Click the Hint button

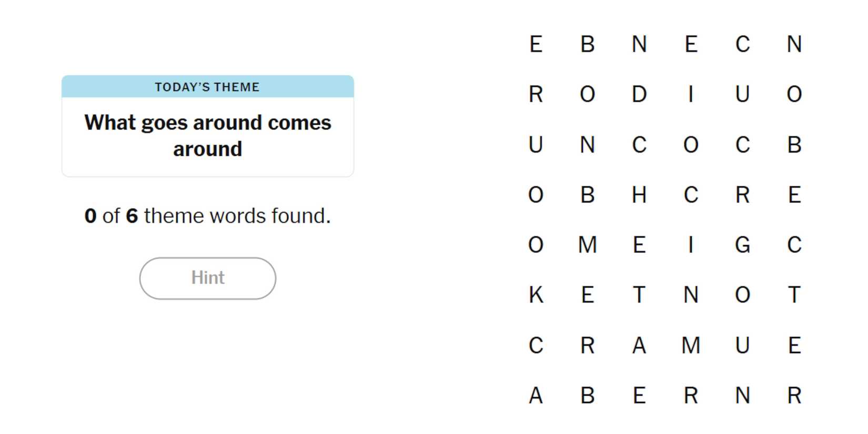click(207, 278)
